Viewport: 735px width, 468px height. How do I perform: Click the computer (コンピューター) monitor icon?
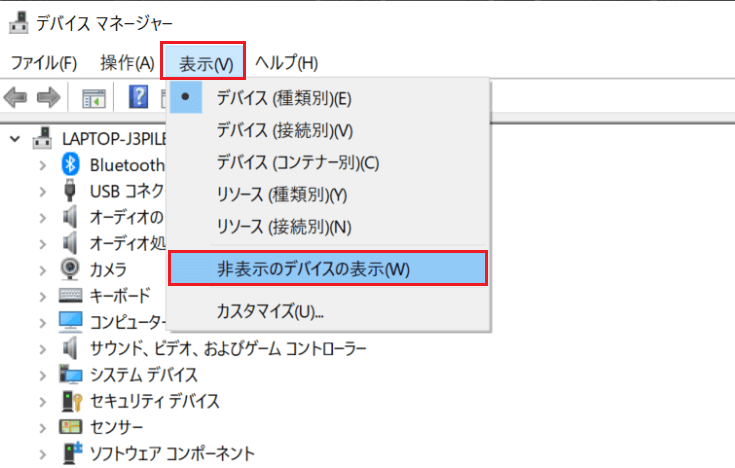click(x=71, y=322)
